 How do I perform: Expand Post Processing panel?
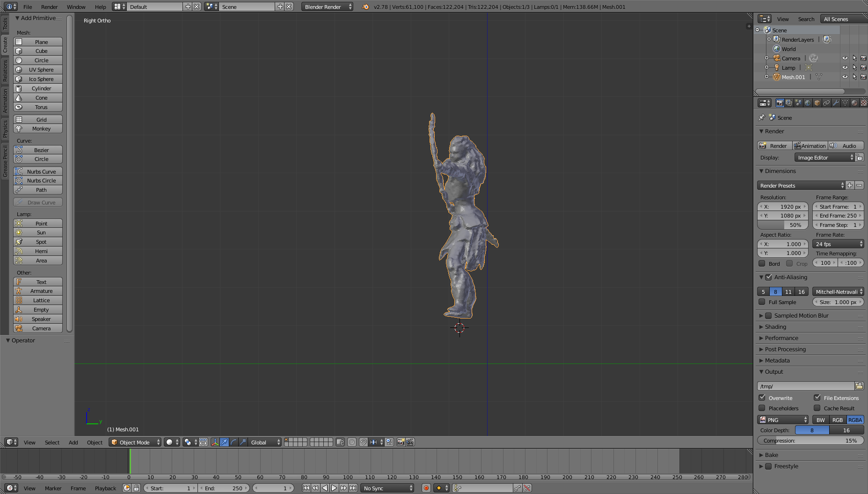coord(785,349)
